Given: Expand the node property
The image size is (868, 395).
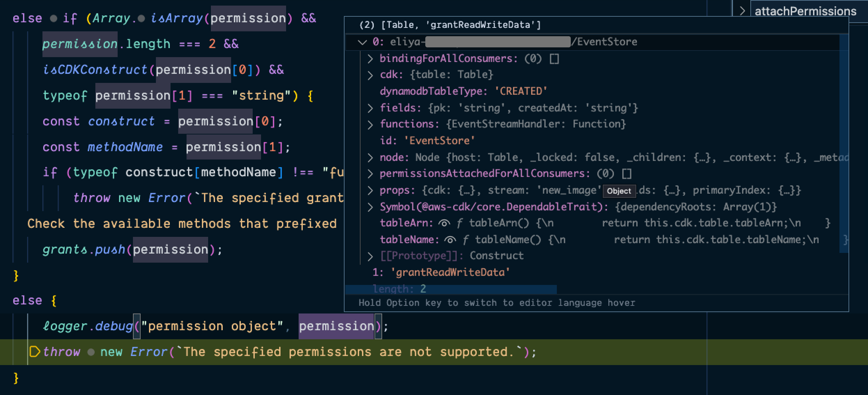Looking at the screenshot, I should click(x=370, y=157).
